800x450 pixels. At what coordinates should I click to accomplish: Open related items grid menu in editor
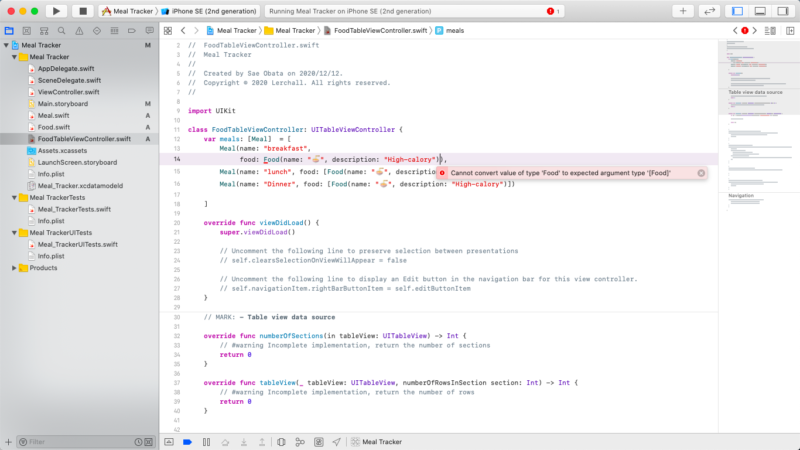(x=168, y=31)
